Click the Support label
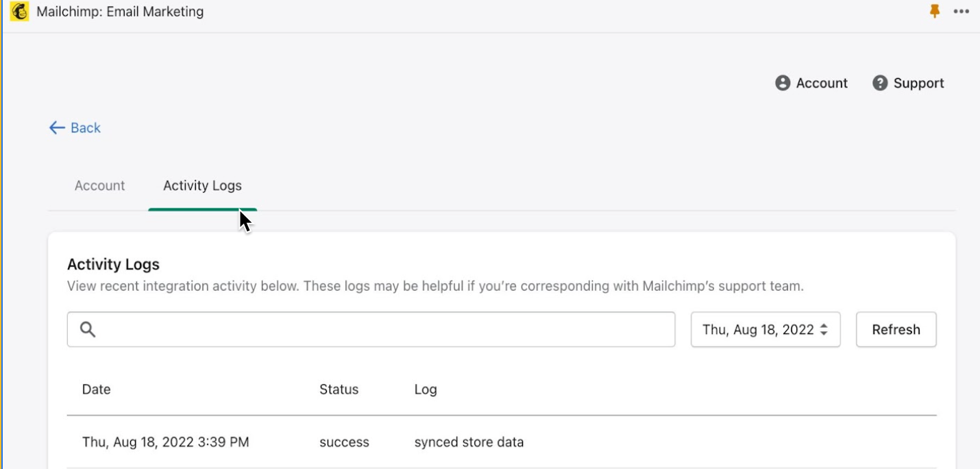Image resolution: width=980 pixels, height=469 pixels. pyautogui.click(x=918, y=82)
